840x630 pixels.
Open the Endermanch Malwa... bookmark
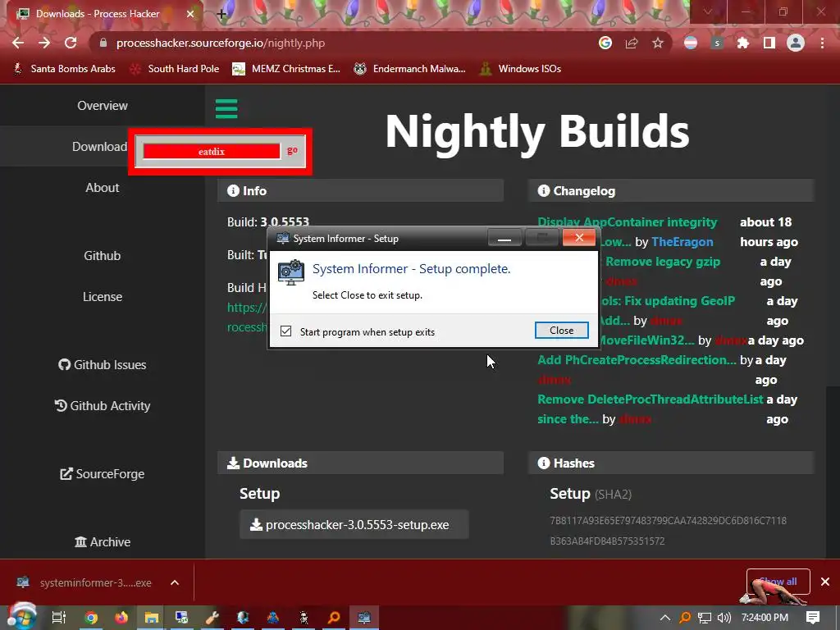[x=409, y=69]
